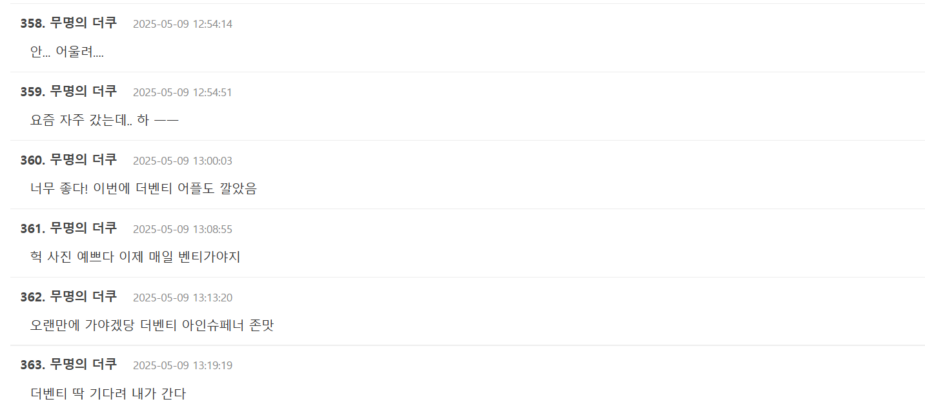Click comment number 363
The height and width of the screenshot is (406, 925).
coord(33,364)
